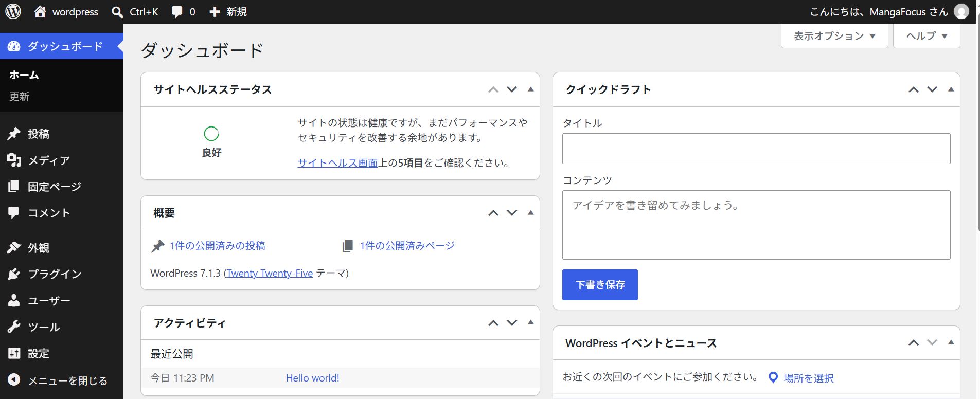Move サイトヘルスステータス panel down with arrow
Image resolution: width=980 pixels, height=399 pixels.
pos(512,89)
